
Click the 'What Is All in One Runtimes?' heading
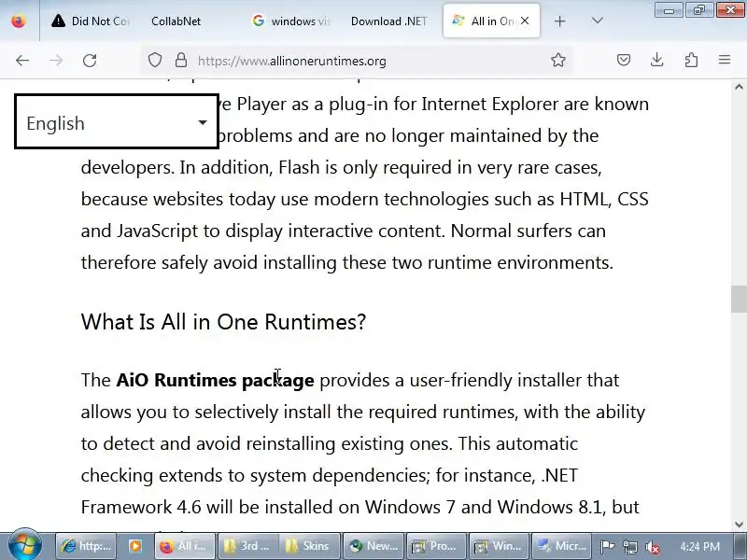pyautogui.click(x=223, y=322)
